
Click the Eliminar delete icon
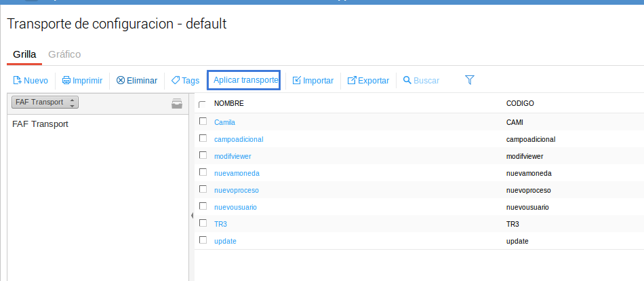pos(121,80)
